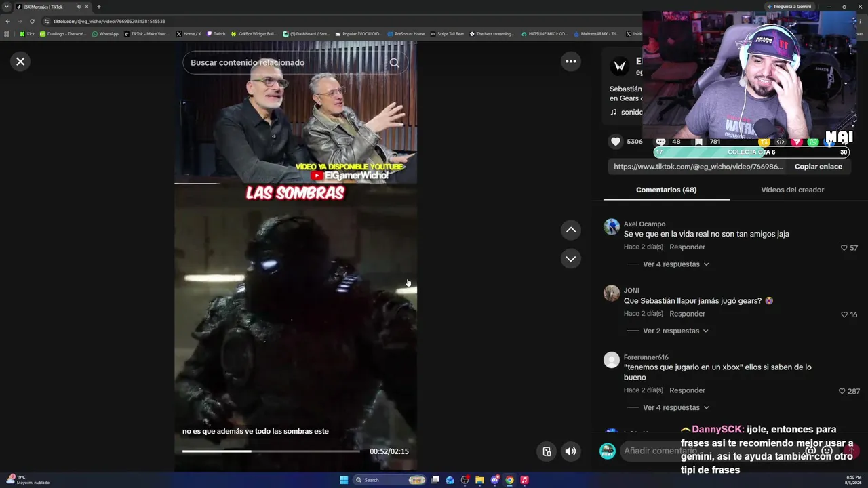Open a new browser tab

(98, 7)
